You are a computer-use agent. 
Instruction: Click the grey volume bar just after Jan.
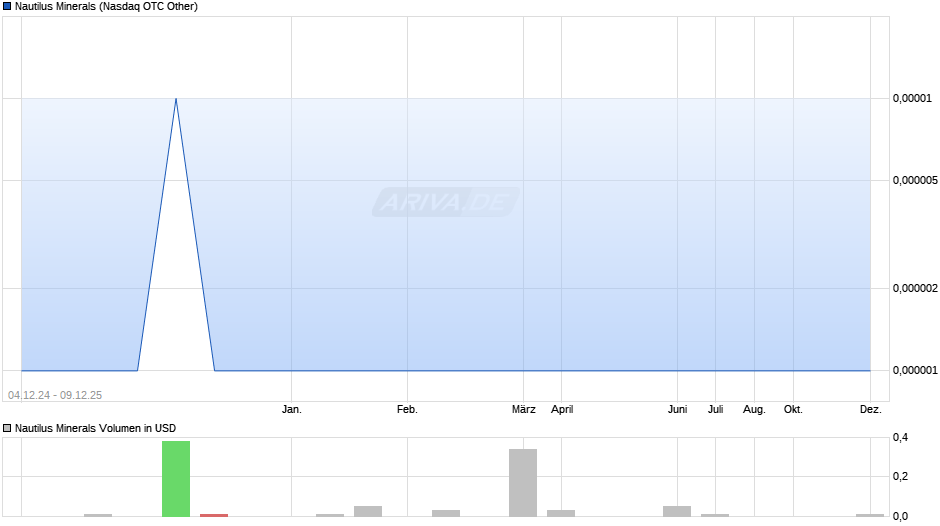pos(330,515)
